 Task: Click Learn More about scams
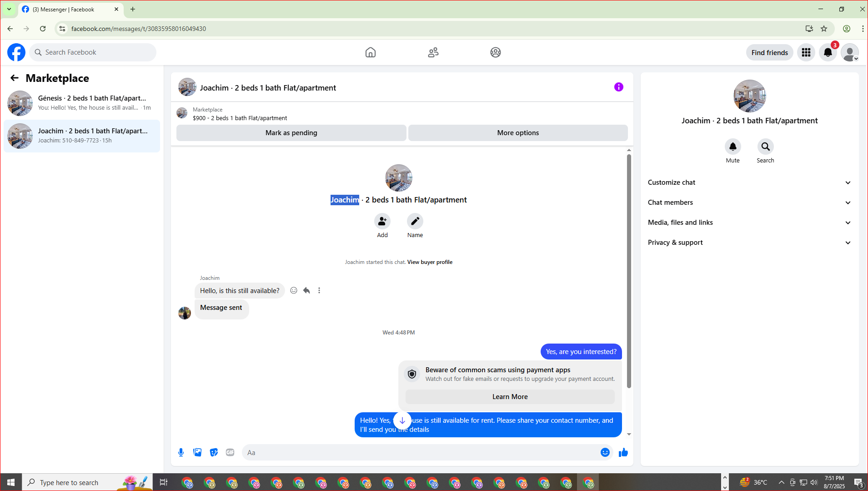click(x=510, y=397)
